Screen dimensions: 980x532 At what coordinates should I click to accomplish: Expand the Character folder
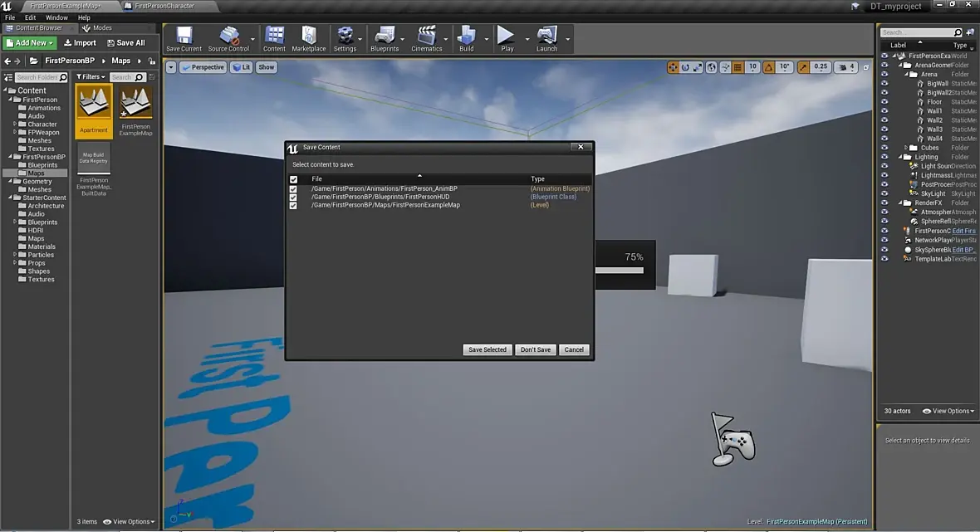(x=15, y=124)
